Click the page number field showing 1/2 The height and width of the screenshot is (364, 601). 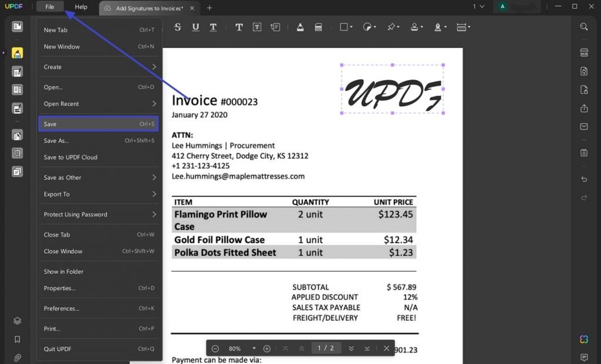coord(326,348)
